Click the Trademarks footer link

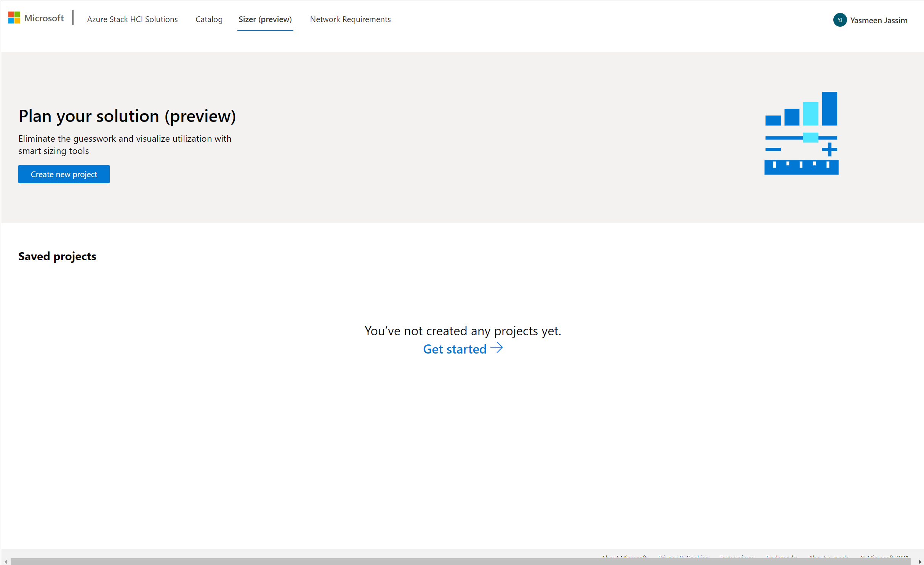click(781, 557)
